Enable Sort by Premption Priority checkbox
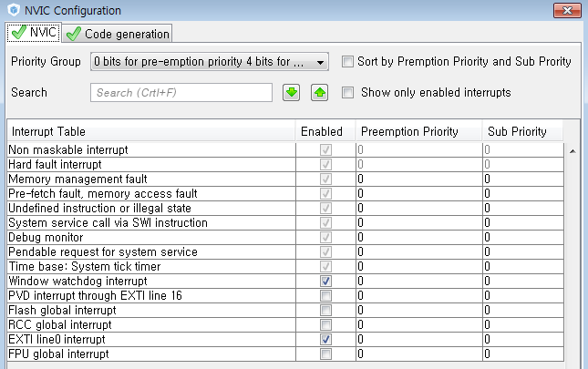This screenshot has height=369, width=588. point(347,61)
